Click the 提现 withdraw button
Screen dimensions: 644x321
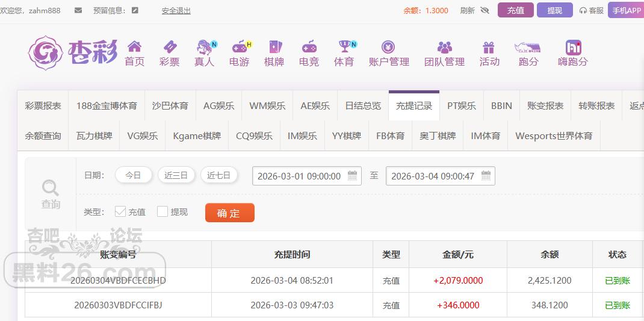(x=554, y=10)
